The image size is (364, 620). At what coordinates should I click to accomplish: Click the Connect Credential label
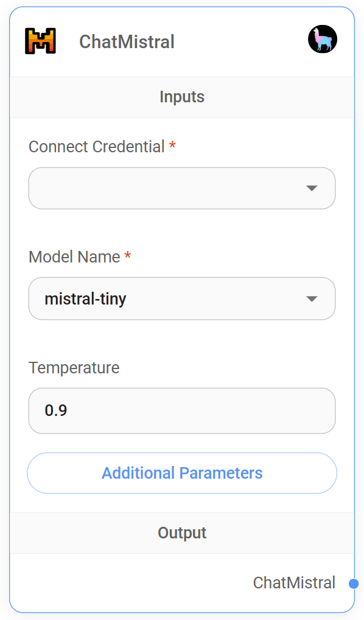click(96, 146)
